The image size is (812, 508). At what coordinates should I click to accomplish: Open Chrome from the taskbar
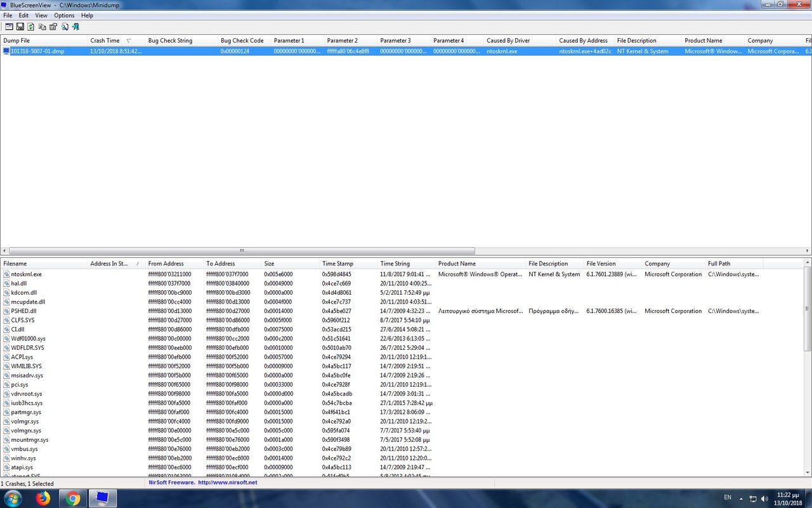(x=72, y=498)
